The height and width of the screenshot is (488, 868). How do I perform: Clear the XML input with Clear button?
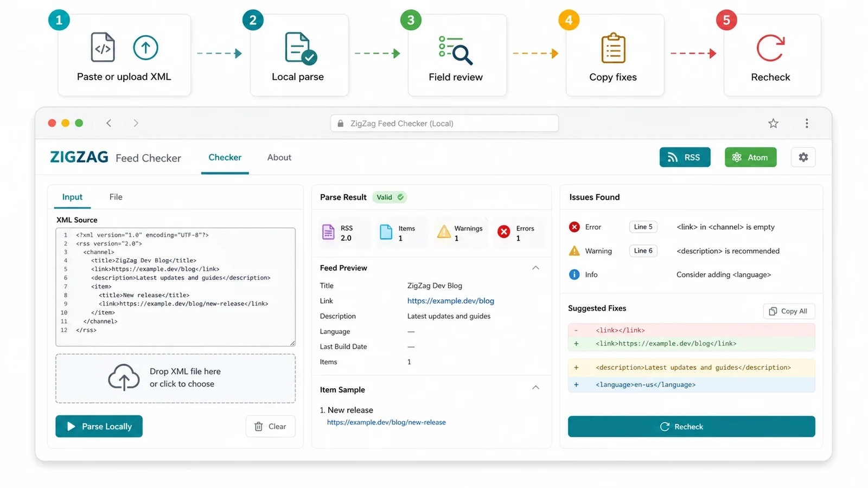pyautogui.click(x=270, y=426)
